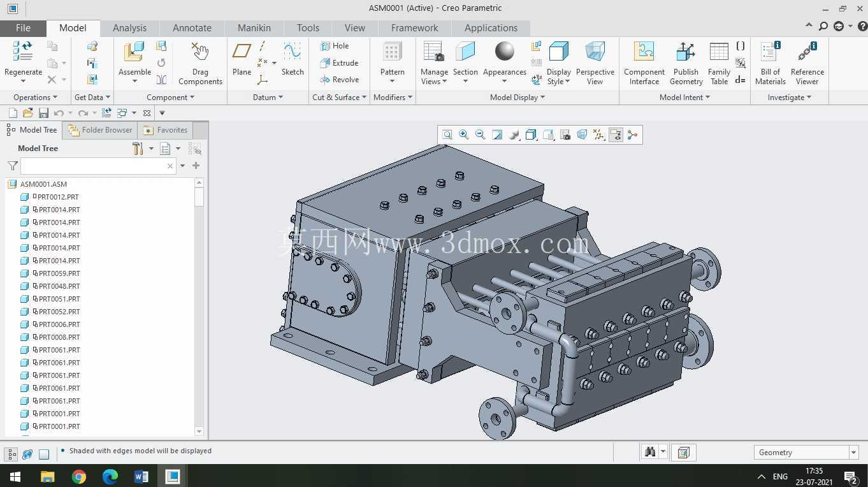
Task: Select the Assemble tool icon
Action: click(x=134, y=52)
